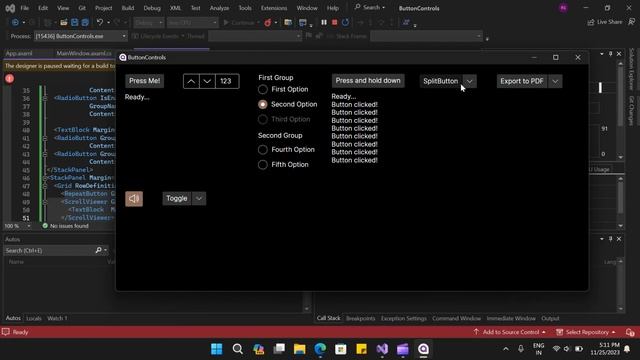Open Microsoft Store from taskbar
Viewport: 640px width, 360px height.
(x=341, y=349)
